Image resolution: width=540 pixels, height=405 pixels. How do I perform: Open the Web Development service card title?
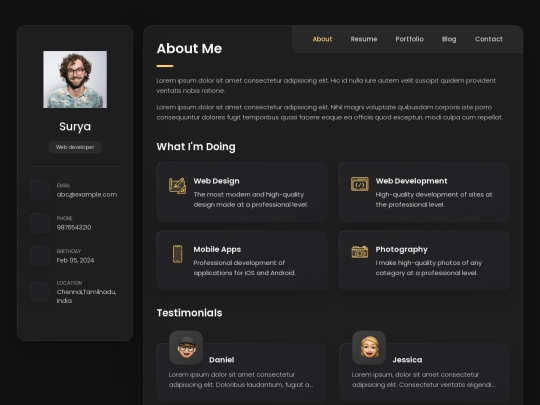pos(411,181)
